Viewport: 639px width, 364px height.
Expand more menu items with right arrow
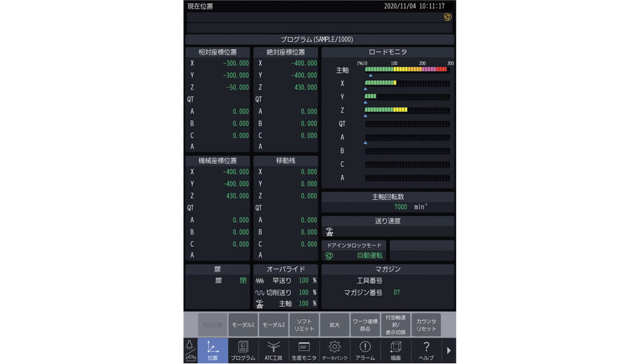(x=448, y=351)
